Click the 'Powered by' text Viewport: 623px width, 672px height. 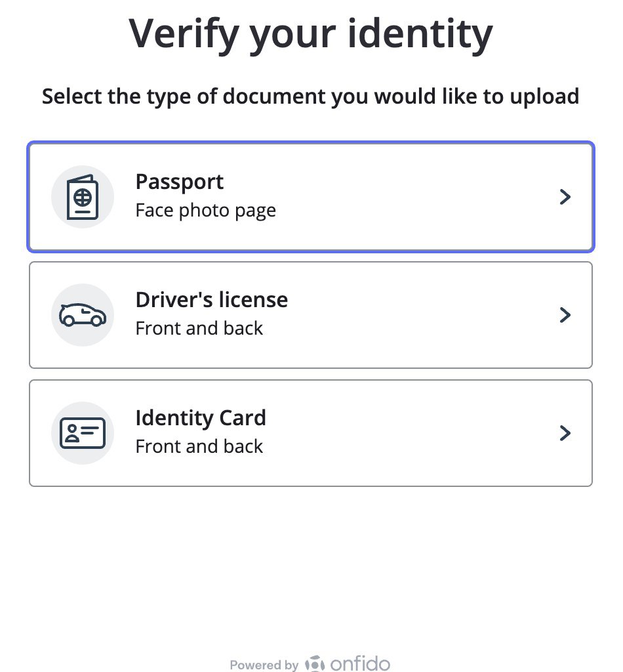[x=264, y=665]
